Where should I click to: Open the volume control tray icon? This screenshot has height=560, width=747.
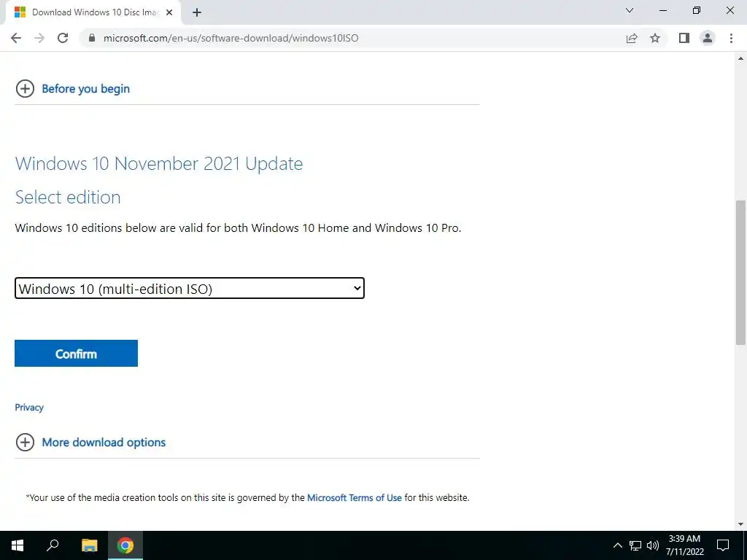click(x=653, y=545)
